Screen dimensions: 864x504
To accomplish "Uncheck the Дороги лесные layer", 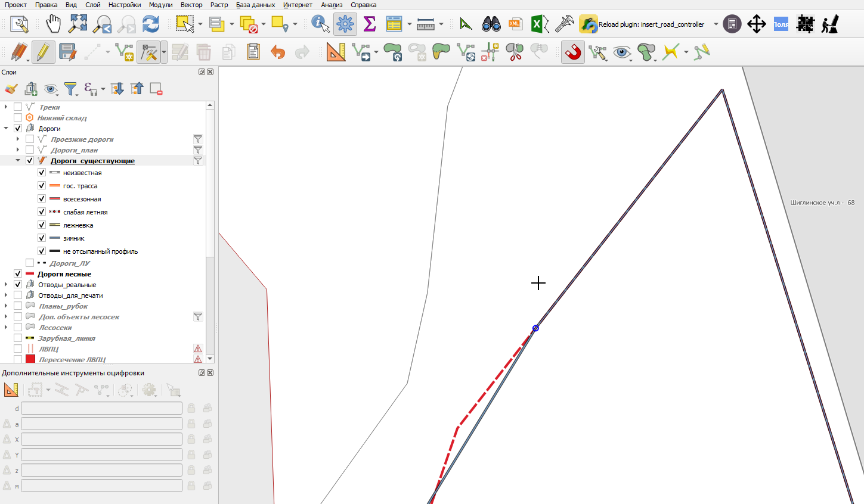I will pos(18,274).
